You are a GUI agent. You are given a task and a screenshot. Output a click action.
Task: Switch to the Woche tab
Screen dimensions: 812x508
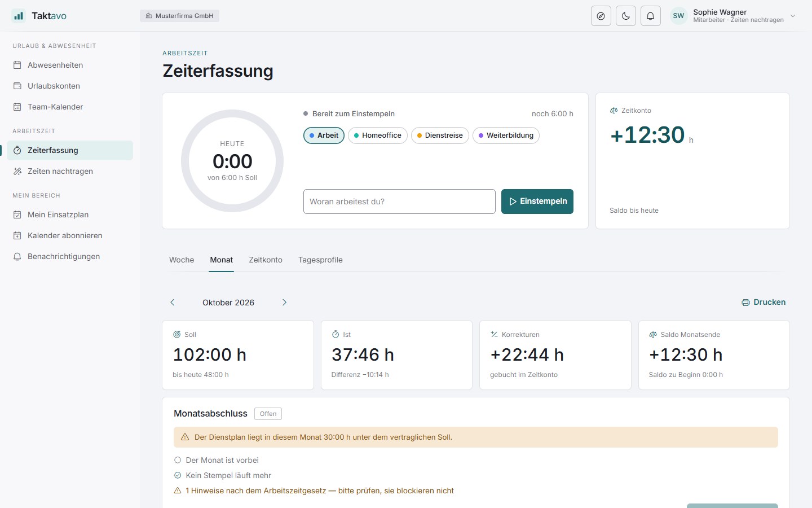pos(182,260)
